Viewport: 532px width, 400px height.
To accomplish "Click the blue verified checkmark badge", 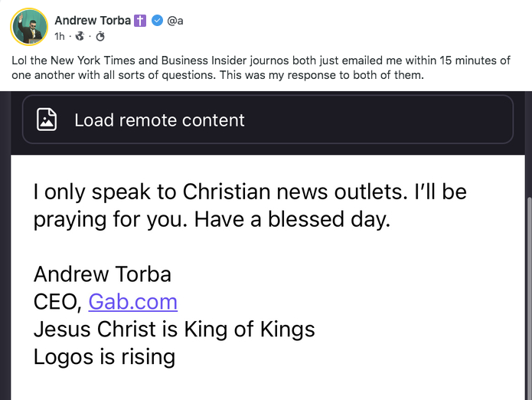I will click(x=157, y=21).
